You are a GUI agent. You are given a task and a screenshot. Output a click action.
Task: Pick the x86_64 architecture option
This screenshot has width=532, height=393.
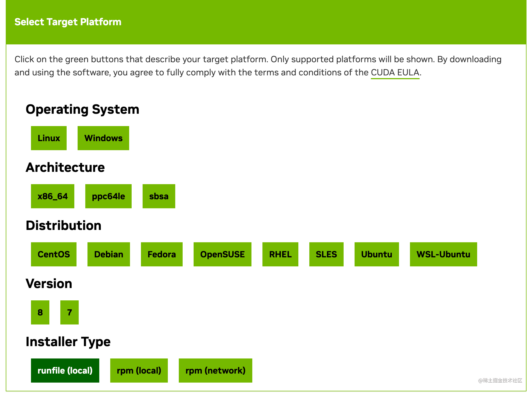52,196
